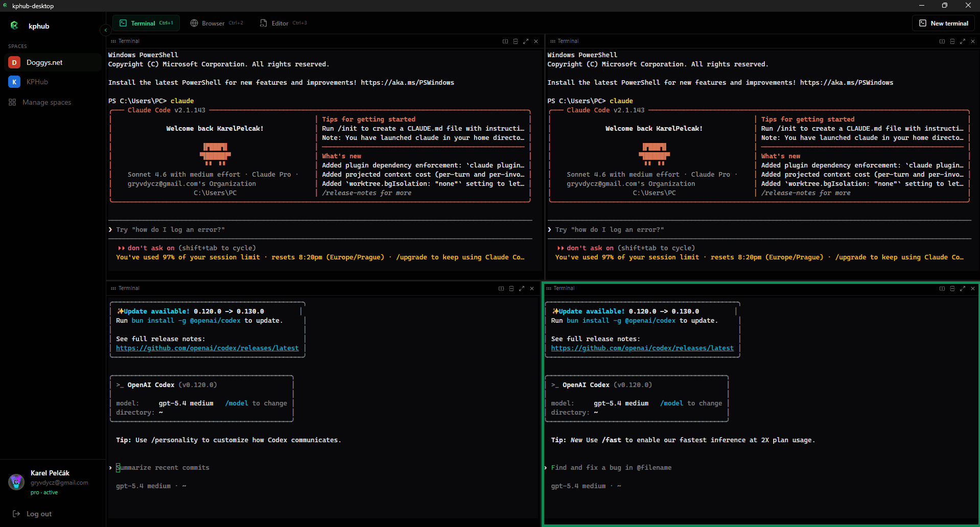This screenshot has width=980, height=527.
Task: Minimize the kphub-desktop window
Action: pyautogui.click(x=922, y=6)
